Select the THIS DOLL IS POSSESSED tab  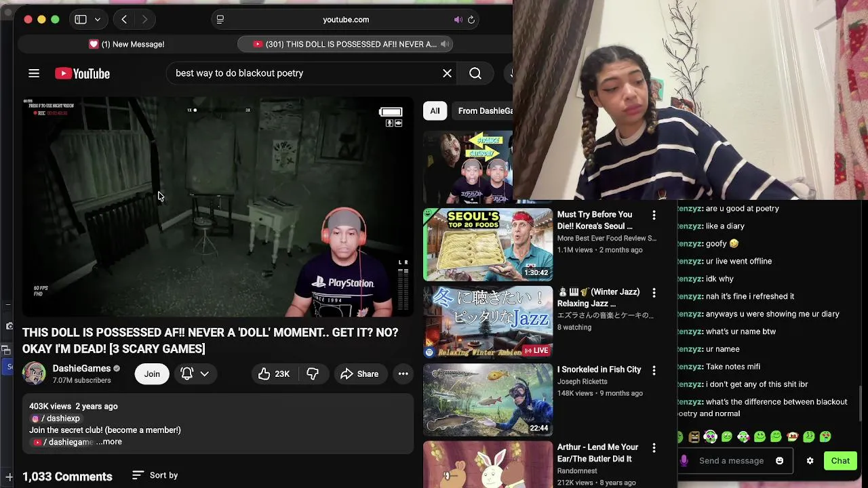click(345, 44)
